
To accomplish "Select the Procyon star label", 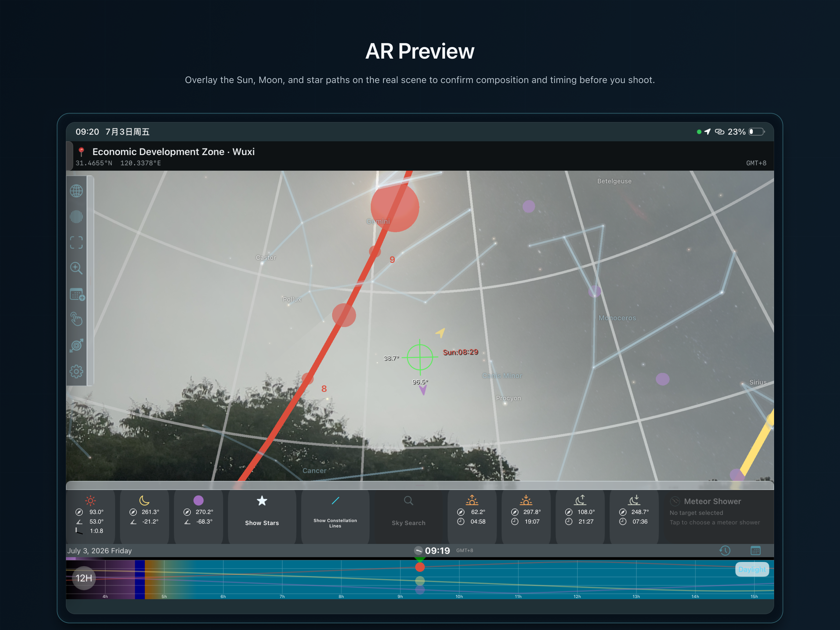I will (509, 398).
